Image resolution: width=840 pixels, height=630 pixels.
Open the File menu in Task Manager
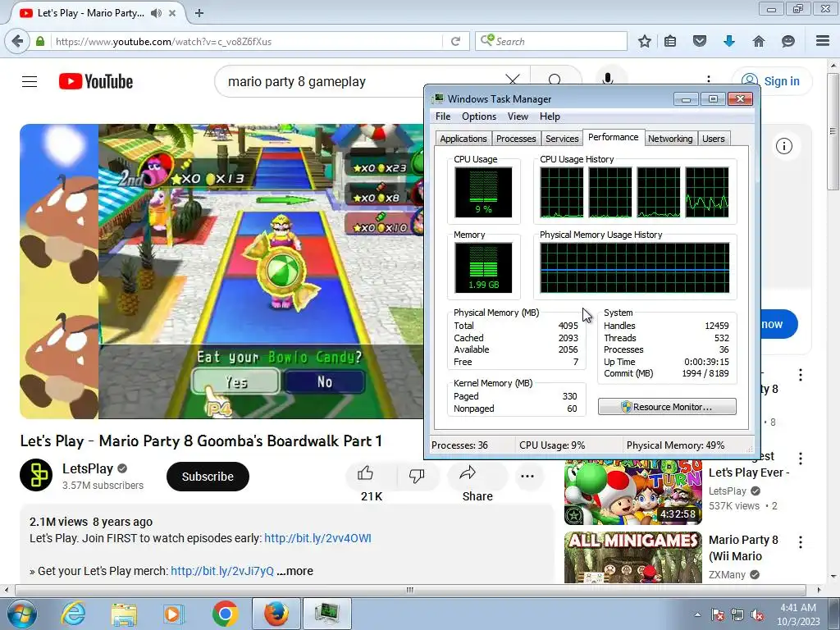click(442, 116)
